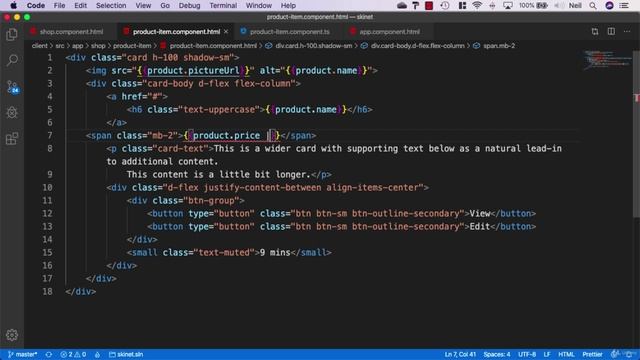Open the Debug view in activity bar
Viewport: 640px width, 360px height.
point(12,112)
